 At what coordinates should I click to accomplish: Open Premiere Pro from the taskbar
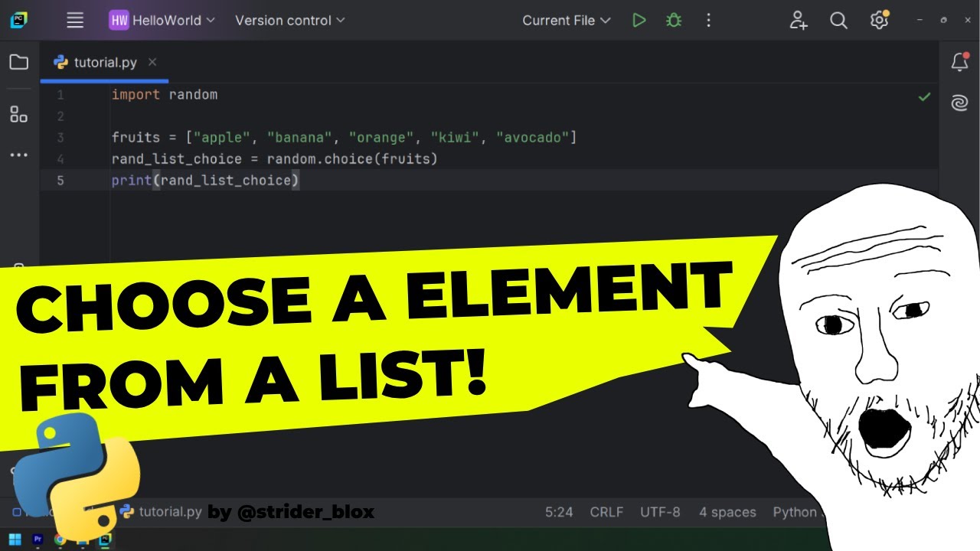(x=38, y=540)
